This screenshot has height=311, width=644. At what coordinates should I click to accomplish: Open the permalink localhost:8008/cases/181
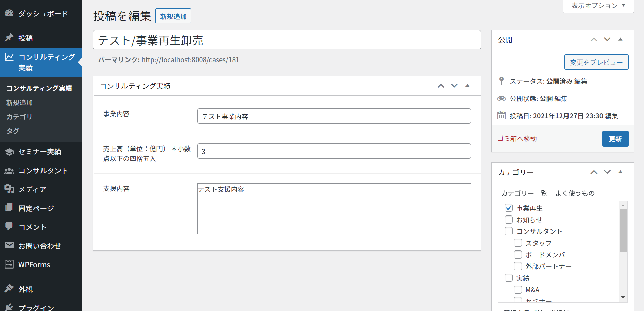[190, 60]
